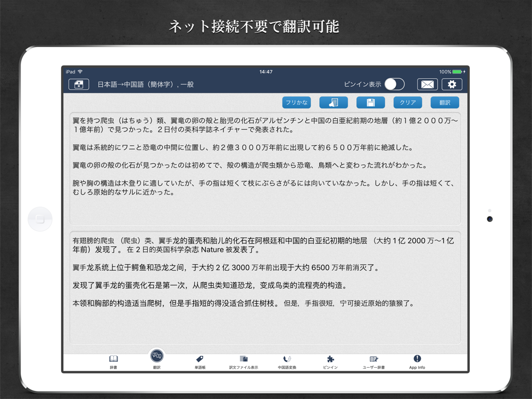Viewport: 532px width, 399px height.
Task: Open the 単語帳 tab
Action: pos(200,362)
